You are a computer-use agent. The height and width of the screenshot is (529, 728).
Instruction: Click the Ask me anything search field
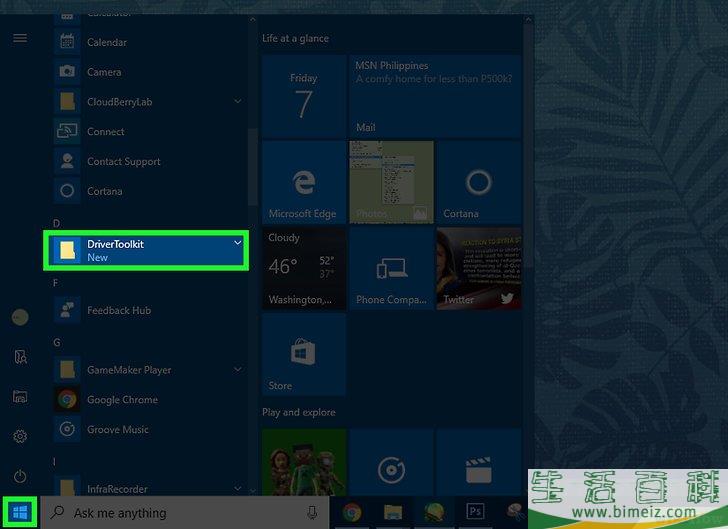click(x=180, y=512)
